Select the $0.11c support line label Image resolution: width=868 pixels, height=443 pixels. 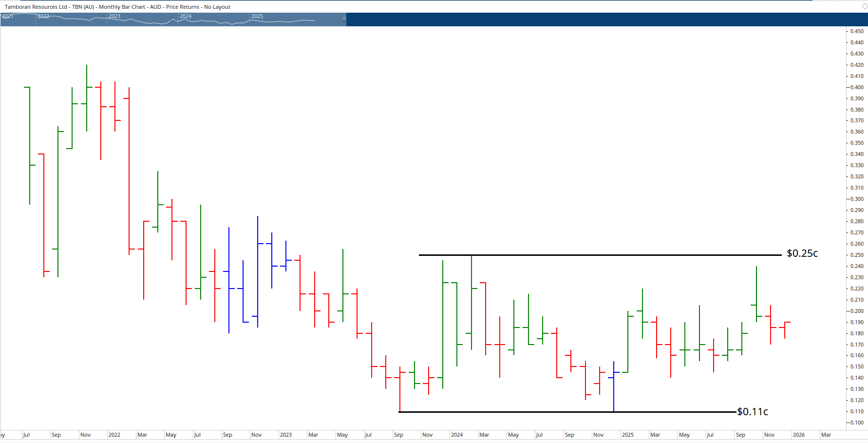coord(752,411)
